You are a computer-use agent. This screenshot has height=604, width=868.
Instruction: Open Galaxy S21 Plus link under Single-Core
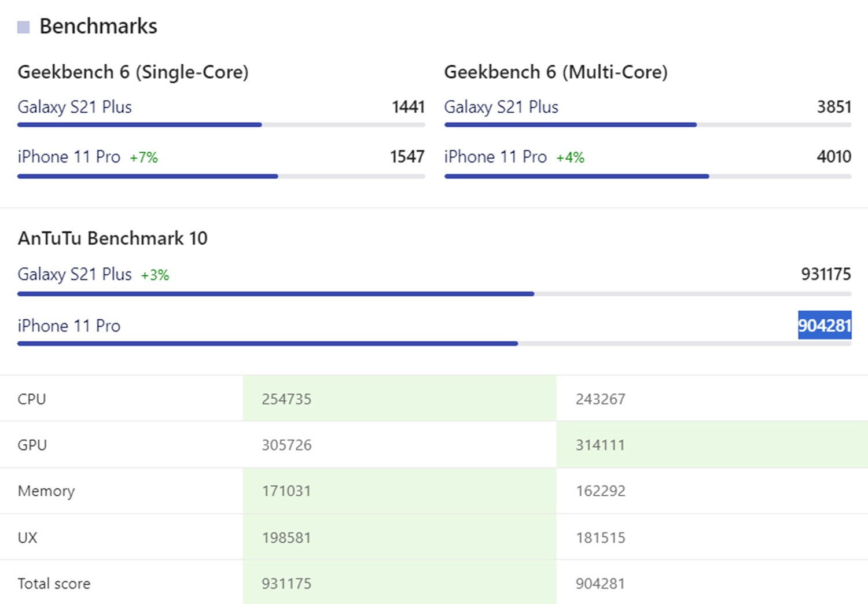(75, 107)
